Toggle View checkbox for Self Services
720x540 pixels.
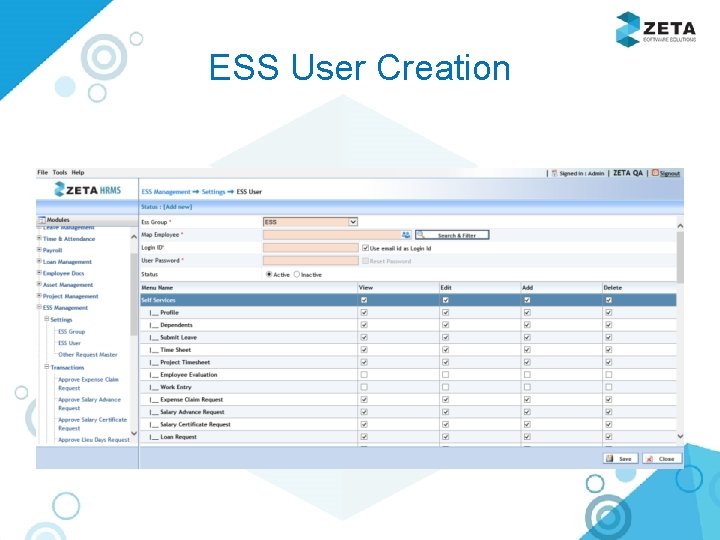coord(364,300)
